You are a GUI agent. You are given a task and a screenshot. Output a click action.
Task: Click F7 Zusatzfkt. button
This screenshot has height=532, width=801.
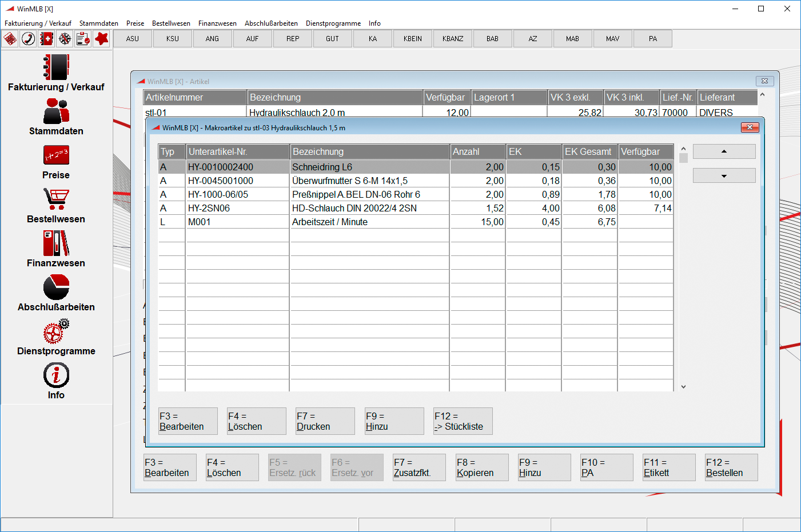[x=420, y=467]
